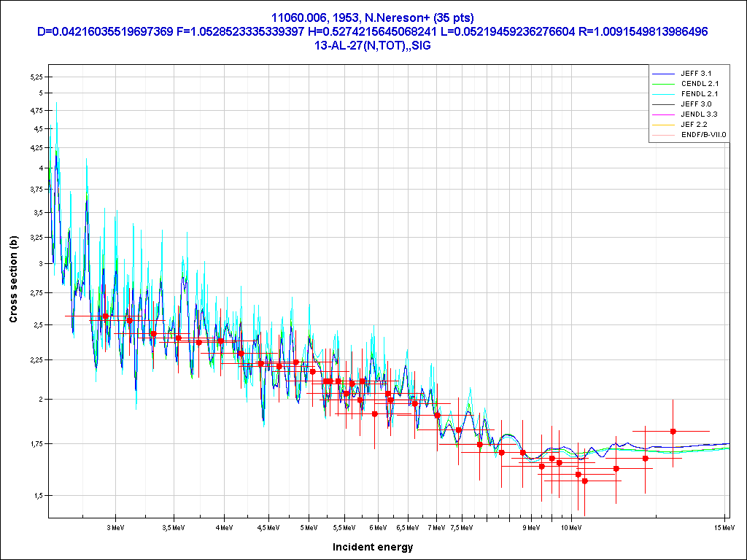Click the 15 MeV tick label
The image size is (747, 560).
tap(723, 526)
